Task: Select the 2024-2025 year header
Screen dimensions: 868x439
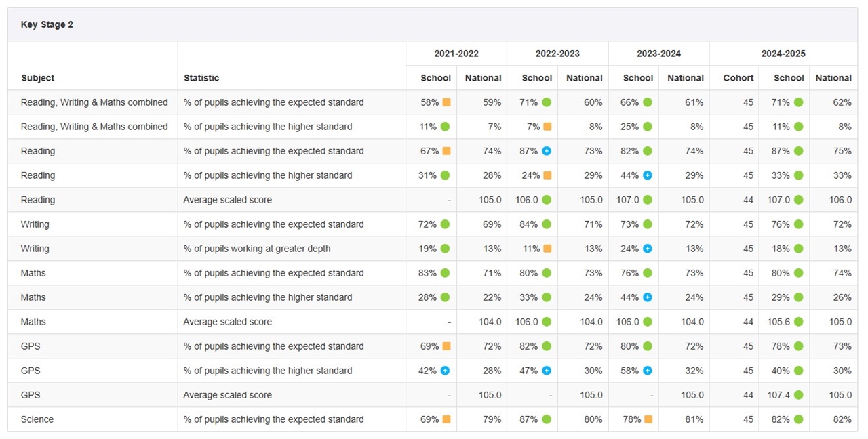Action: [x=783, y=54]
